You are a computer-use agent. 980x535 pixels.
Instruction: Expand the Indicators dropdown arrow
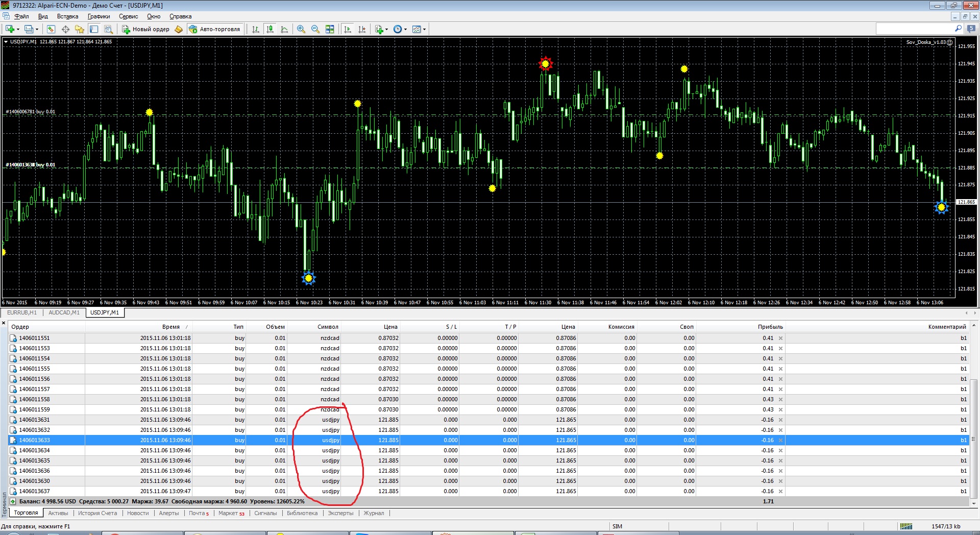[386, 29]
